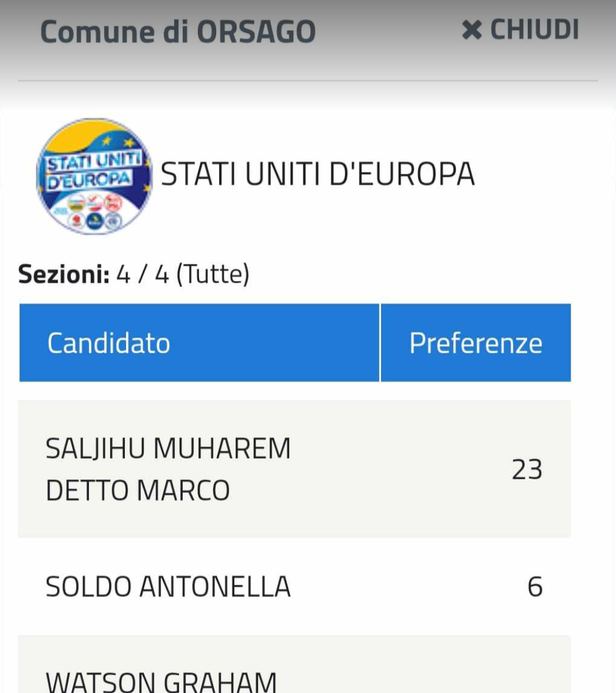This screenshot has width=616, height=693.
Task: Click the X icon beside CHIUDI
Action: coord(472,30)
